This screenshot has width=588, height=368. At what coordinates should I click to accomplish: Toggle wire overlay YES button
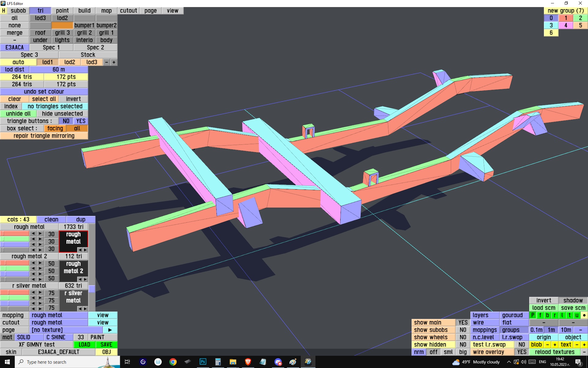click(x=522, y=352)
